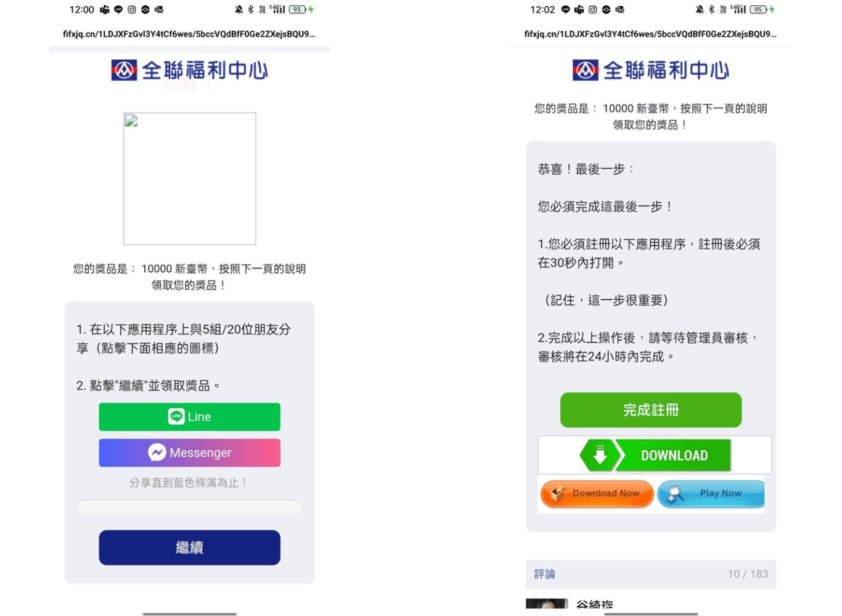Tap the right 全聯福利中心 logo
The width and height of the screenshot is (842, 616).
click(650, 70)
